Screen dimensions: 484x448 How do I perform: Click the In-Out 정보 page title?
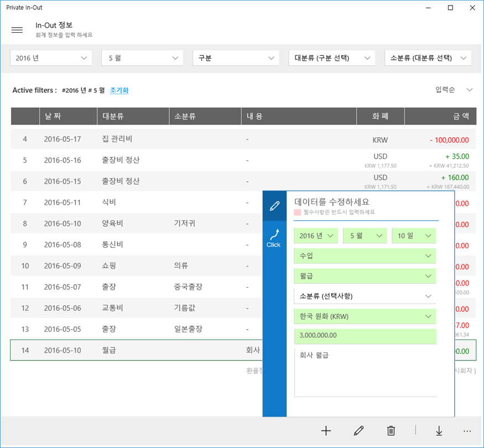pyautogui.click(x=54, y=25)
